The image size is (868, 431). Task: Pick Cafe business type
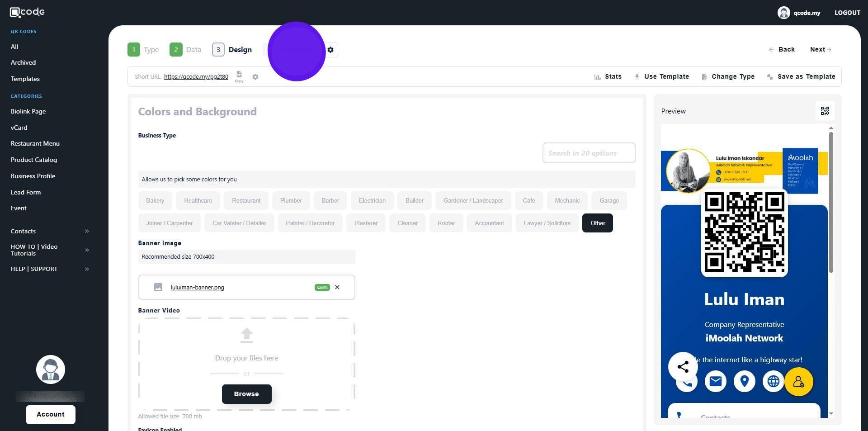pyautogui.click(x=529, y=200)
